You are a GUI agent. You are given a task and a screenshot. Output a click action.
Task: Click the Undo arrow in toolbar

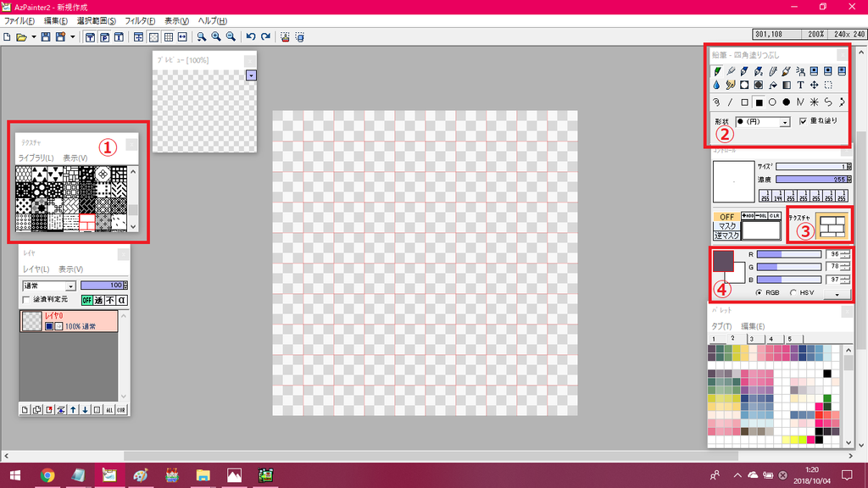251,37
